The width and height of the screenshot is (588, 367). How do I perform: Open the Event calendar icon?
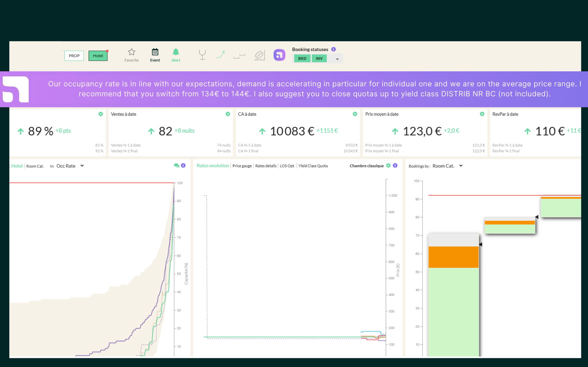[x=155, y=52]
